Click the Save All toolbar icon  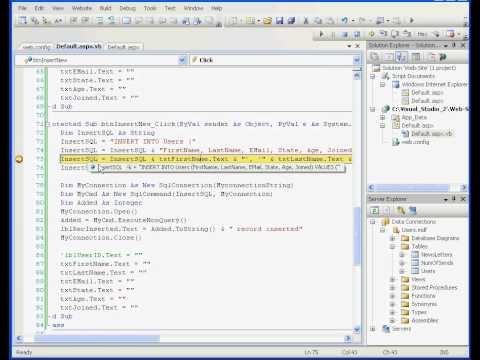pyautogui.click(x=291, y=21)
